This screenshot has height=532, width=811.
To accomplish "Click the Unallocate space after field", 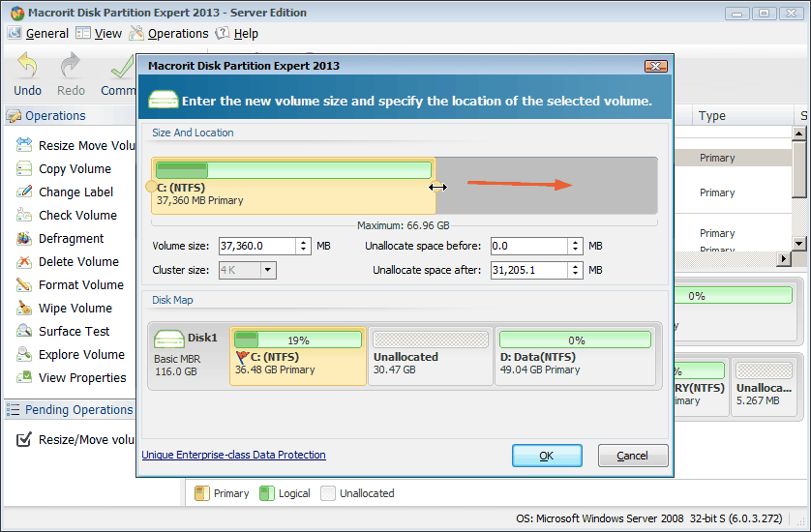I will (x=529, y=270).
